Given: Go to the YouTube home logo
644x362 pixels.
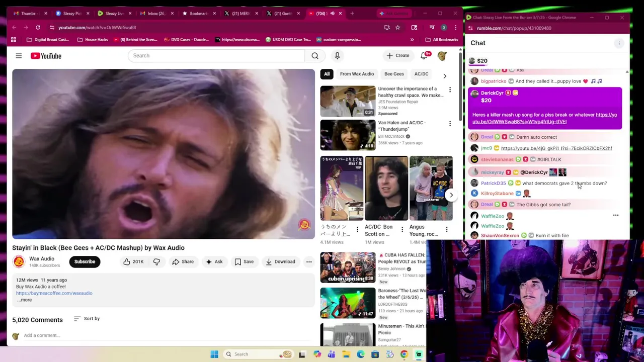Looking at the screenshot, I should [46, 56].
